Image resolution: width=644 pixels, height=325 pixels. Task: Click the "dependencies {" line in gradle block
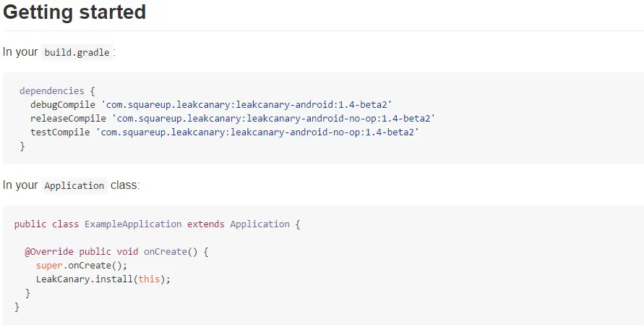click(58, 91)
